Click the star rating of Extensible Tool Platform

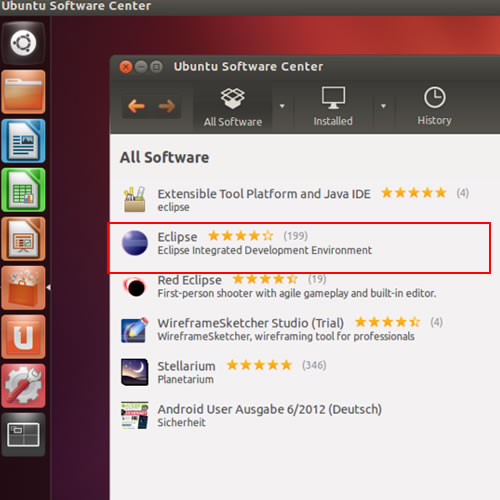pyautogui.click(x=414, y=193)
